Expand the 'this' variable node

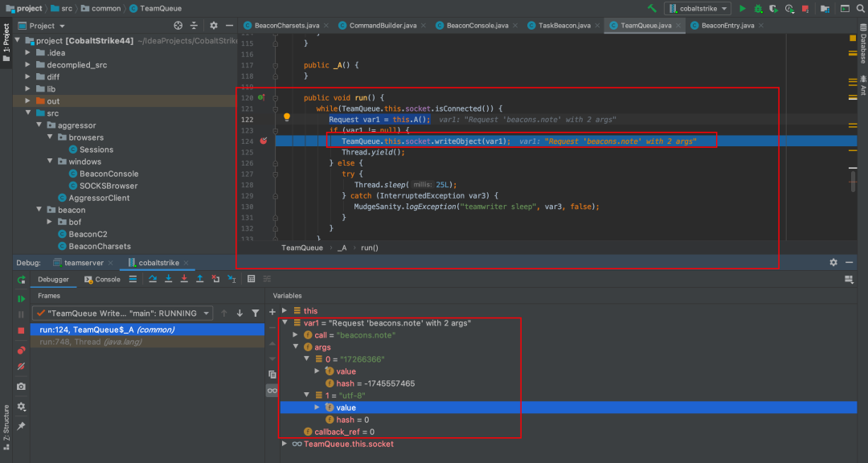coord(285,311)
